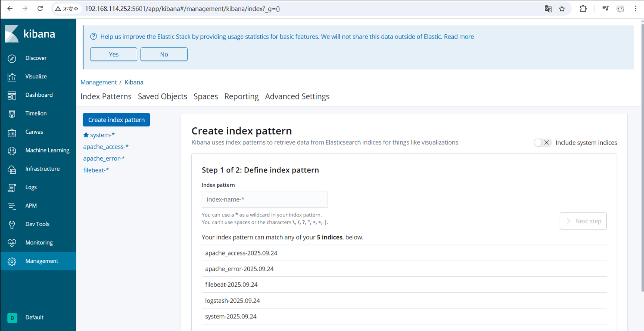Viewport: 644px width, 331px height.
Task: Open the Monitoring heartbeat icon
Action: pos(12,243)
